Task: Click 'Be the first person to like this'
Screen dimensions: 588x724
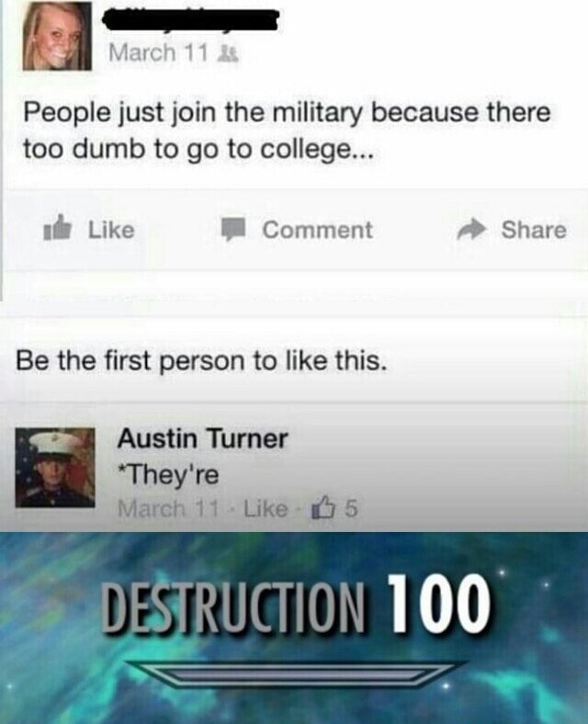Action: coord(201,360)
